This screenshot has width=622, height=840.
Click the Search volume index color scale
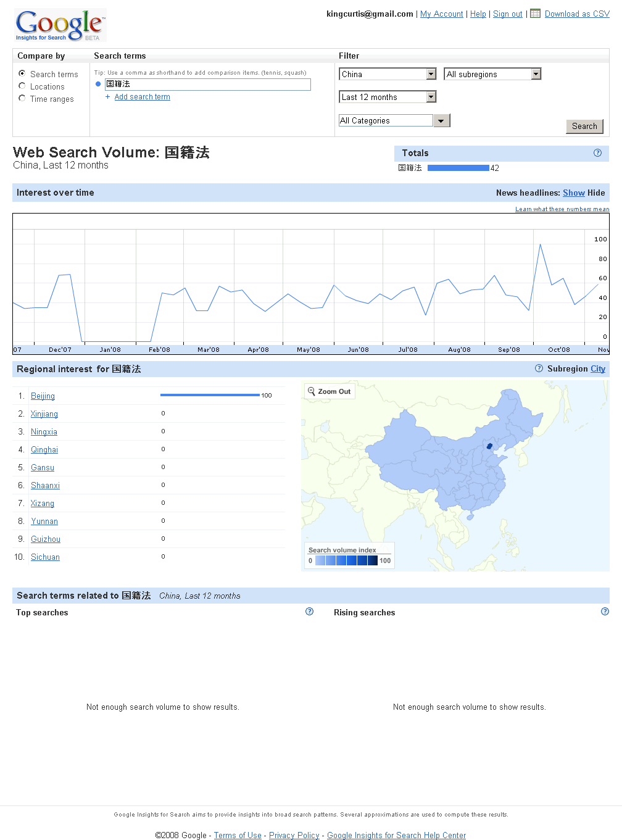coord(347,560)
